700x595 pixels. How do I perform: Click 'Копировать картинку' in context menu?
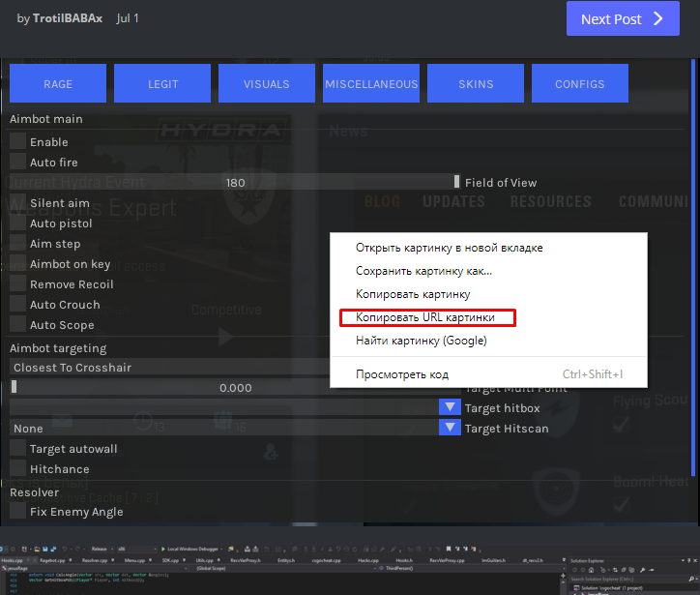click(489, 294)
